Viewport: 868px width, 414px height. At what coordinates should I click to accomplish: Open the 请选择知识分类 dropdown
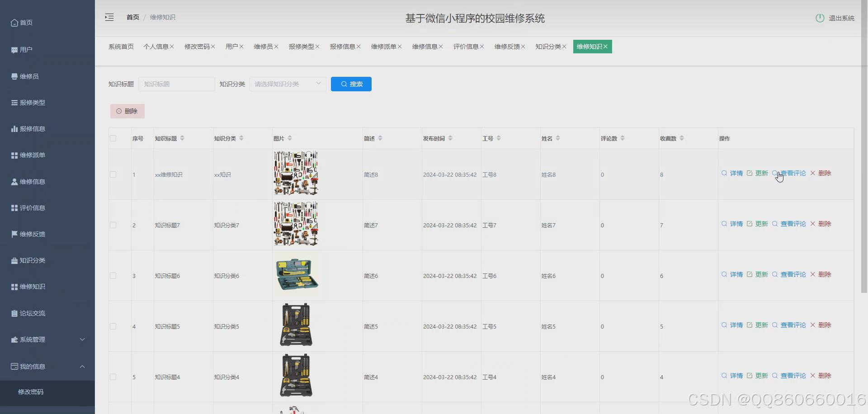[x=288, y=84]
